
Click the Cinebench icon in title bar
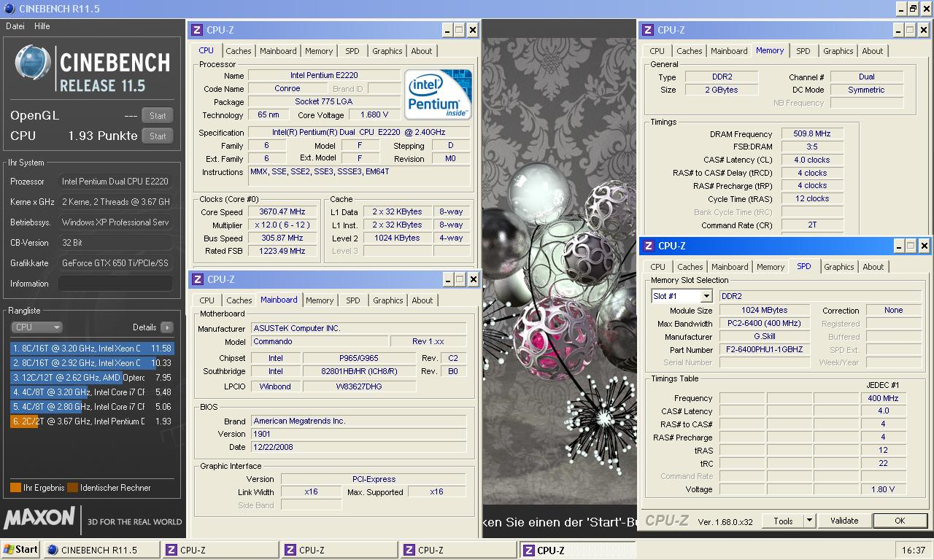[9, 8]
